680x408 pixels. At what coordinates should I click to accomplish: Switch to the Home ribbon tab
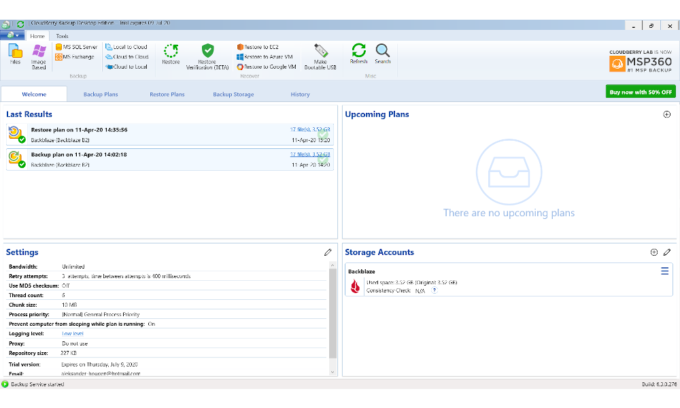pyautogui.click(x=37, y=36)
